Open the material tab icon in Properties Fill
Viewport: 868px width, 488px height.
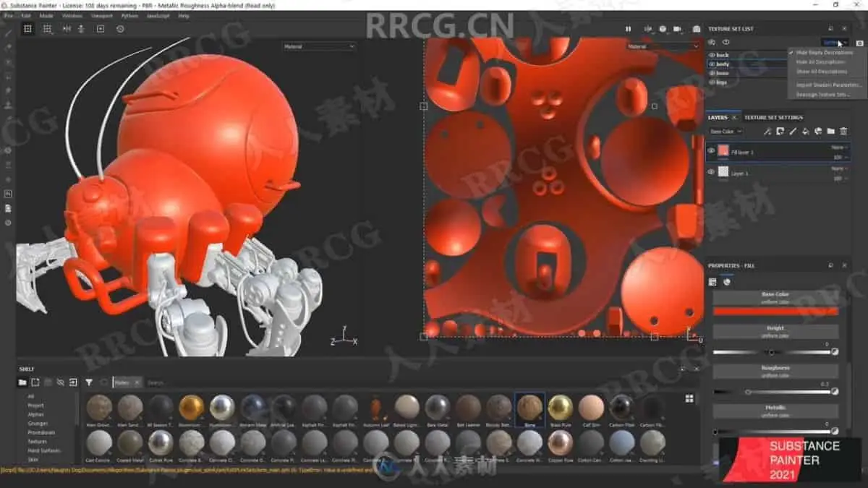[727, 282]
